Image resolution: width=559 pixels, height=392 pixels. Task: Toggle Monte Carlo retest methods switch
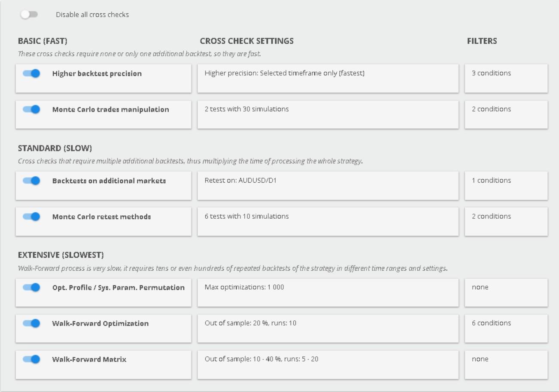click(31, 217)
